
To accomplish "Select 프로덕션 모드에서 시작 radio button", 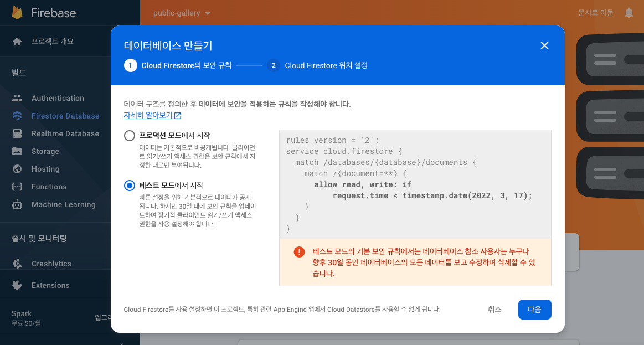I will 130,136.
